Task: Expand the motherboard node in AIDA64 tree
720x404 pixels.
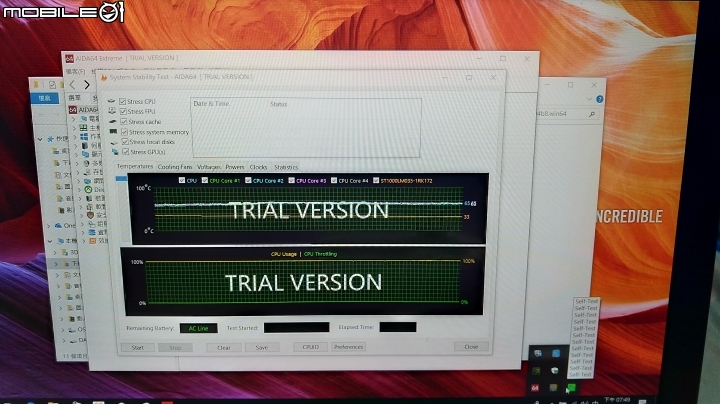Action: tap(75, 128)
